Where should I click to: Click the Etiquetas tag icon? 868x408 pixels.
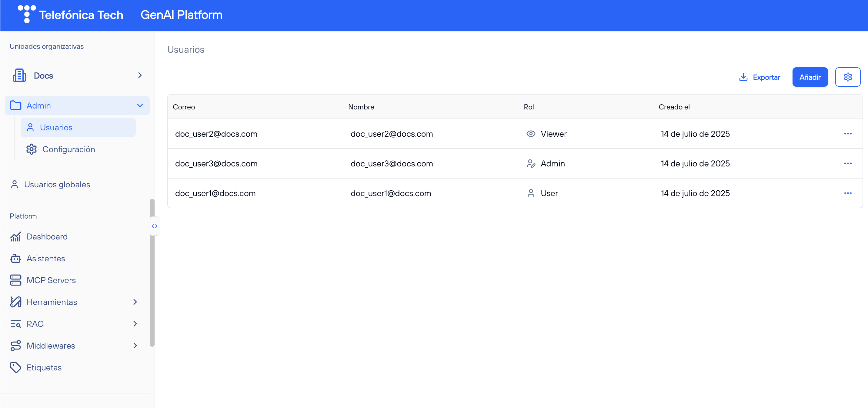coord(15,368)
